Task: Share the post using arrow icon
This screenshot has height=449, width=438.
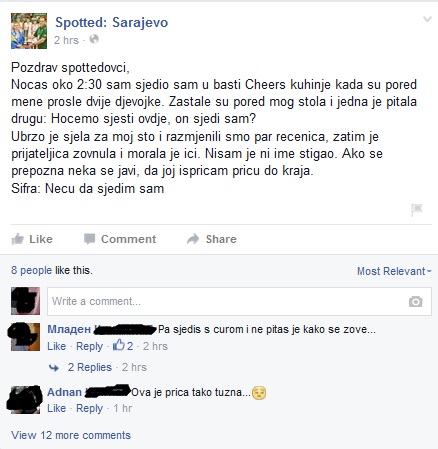Action: pyautogui.click(x=193, y=239)
